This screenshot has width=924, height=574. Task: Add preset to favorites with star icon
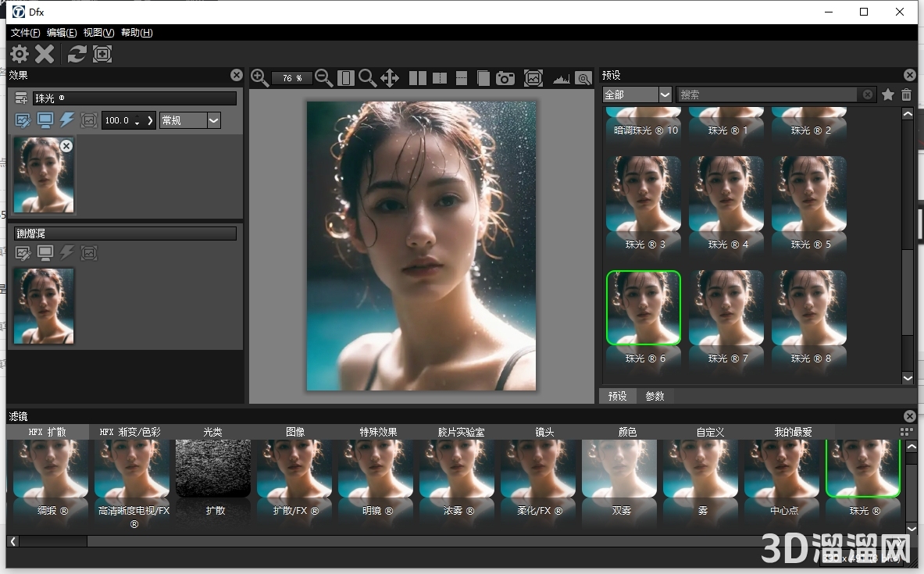coord(888,94)
